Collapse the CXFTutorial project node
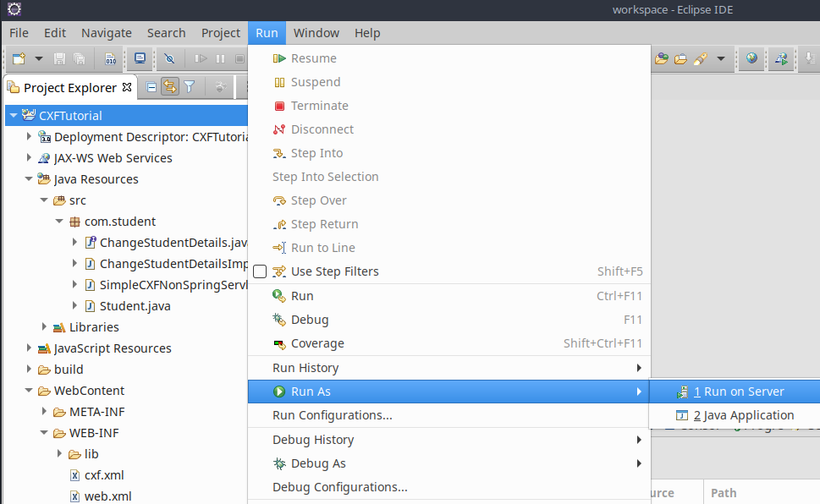 pos(14,116)
